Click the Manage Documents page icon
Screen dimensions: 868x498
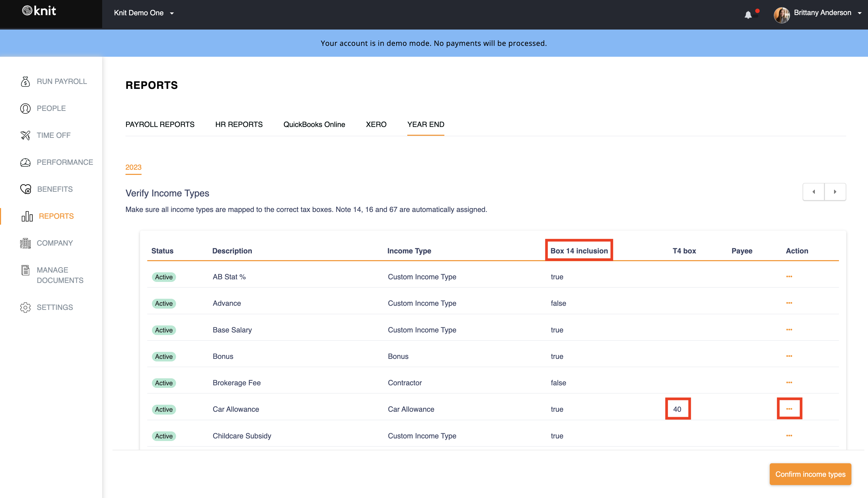(25, 270)
